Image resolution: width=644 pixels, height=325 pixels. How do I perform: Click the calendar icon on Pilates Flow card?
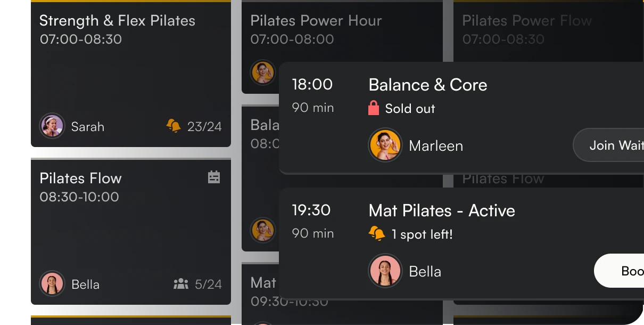click(x=214, y=177)
